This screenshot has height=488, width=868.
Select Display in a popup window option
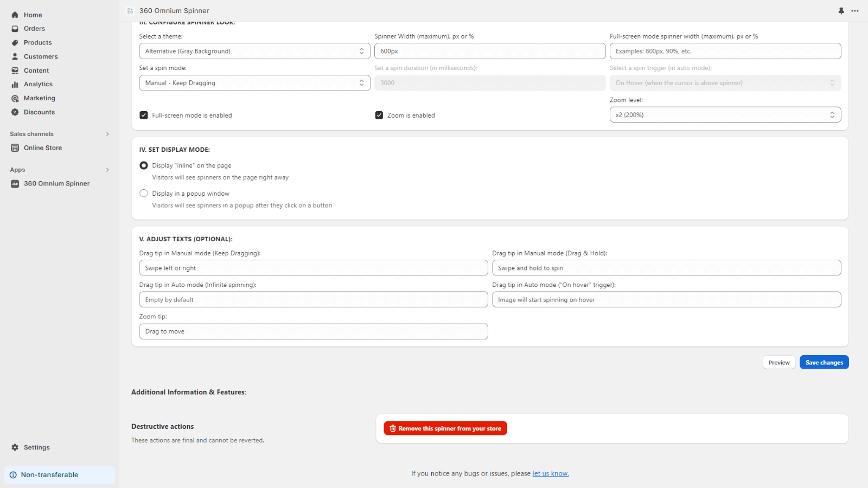coord(144,194)
